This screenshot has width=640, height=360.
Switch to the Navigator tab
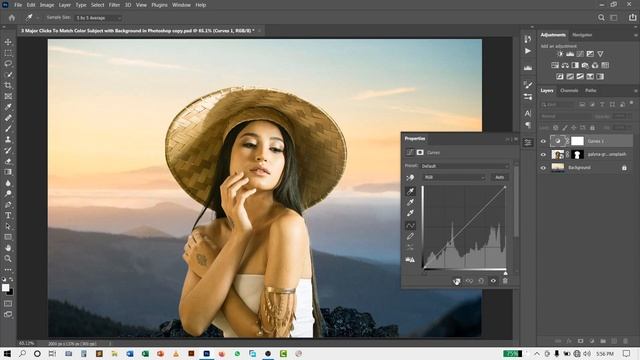[582, 35]
